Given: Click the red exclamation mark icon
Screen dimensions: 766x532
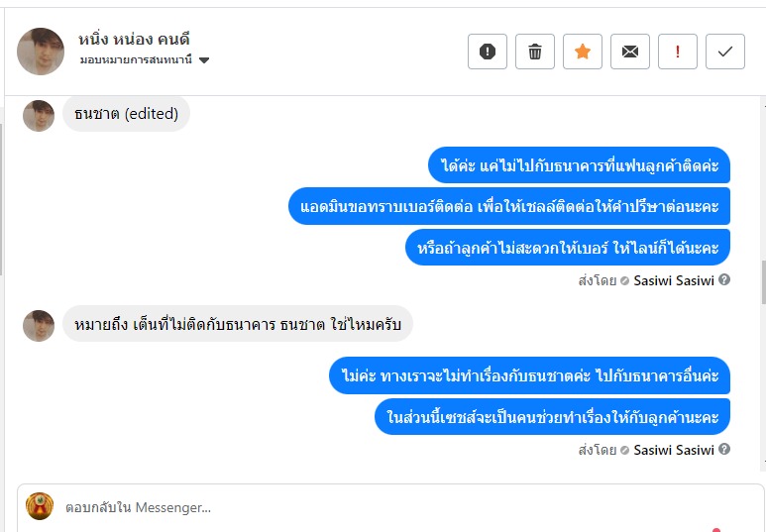Looking at the screenshot, I should click(x=678, y=52).
